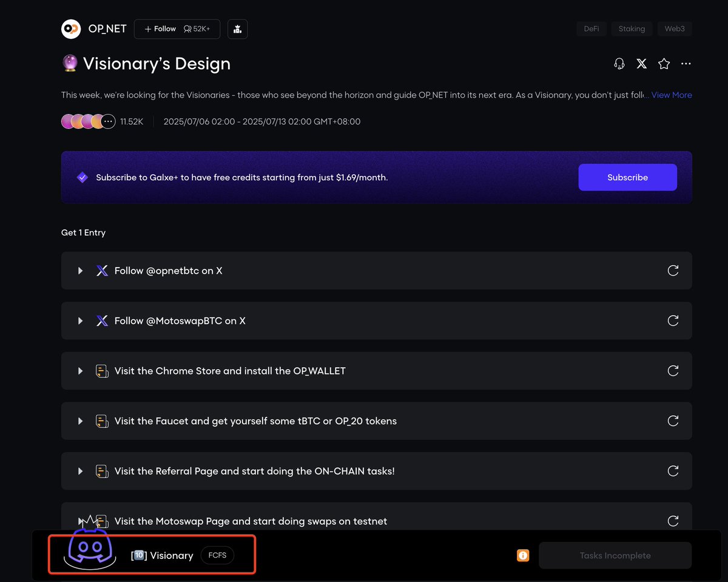728x582 pixels.
Task: Click the Galxe+ subscription banner text
Action: pos(242,178)
